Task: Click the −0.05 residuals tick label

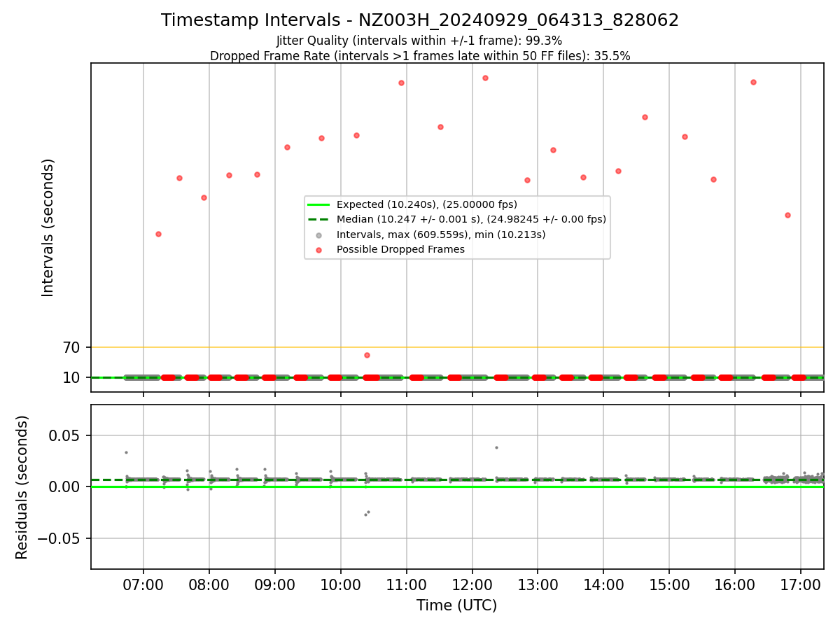Action: point(59,538)
